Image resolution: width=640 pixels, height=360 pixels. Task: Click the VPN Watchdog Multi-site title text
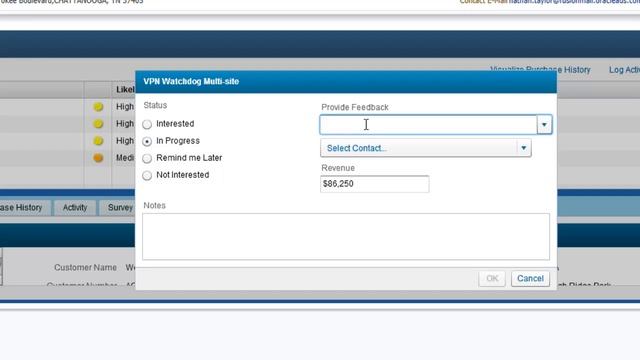click(191, 81)
